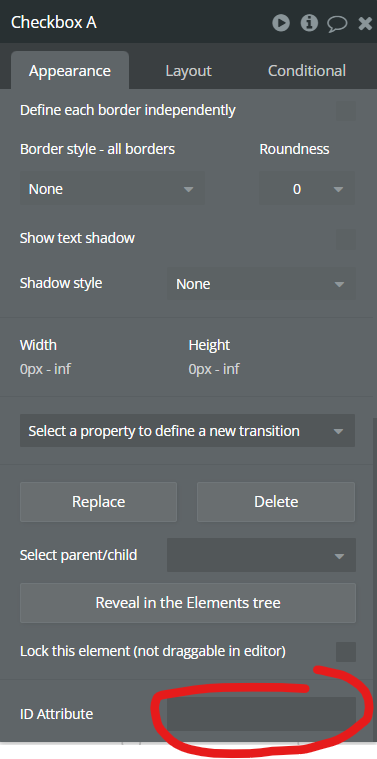The height and width of the screenshot is (759, 377).
Task: Open the new transition property dropdown
Action: 187,431
